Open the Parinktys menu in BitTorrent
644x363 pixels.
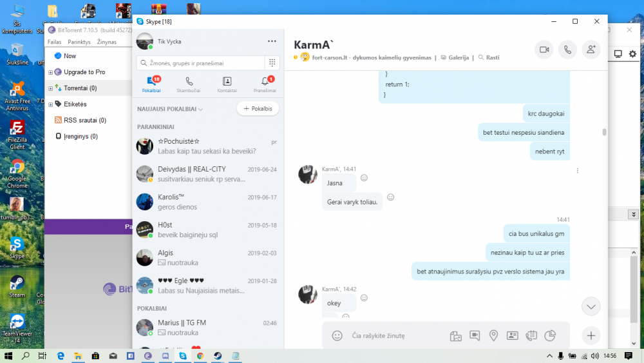[79, 42]
